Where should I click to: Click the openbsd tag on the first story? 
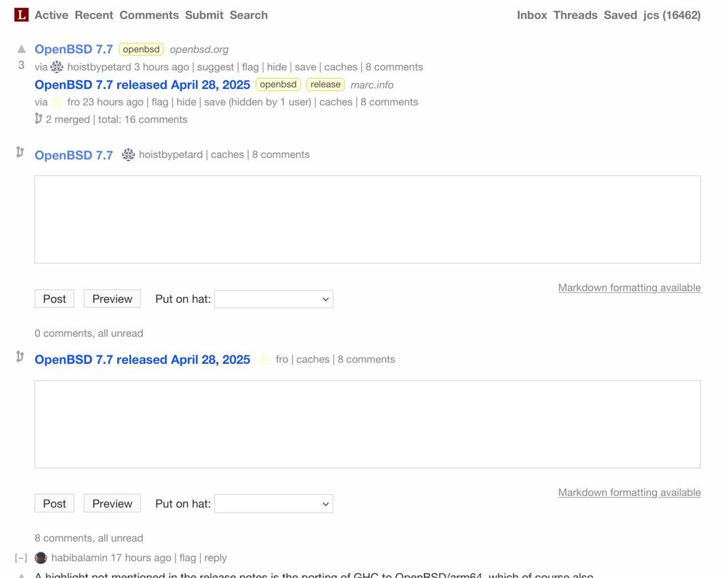pyautogui.click(x=141, y=50)
